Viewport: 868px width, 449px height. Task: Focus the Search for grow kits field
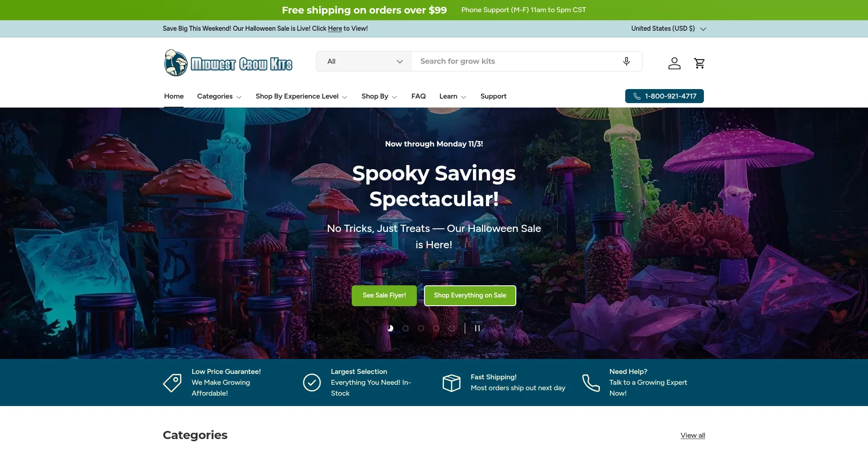pyautogui.click(x=515, y=61)
